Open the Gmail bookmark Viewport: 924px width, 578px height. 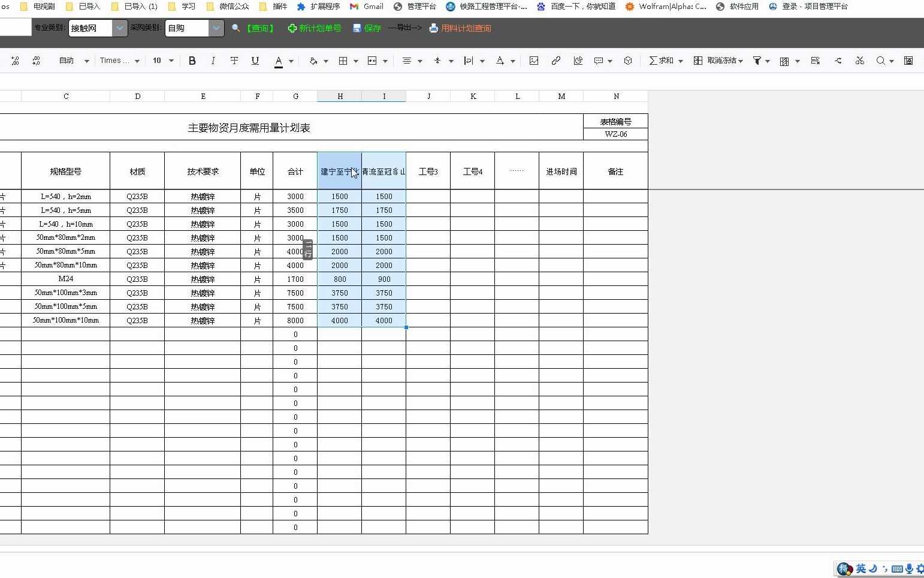coord(367,6)
